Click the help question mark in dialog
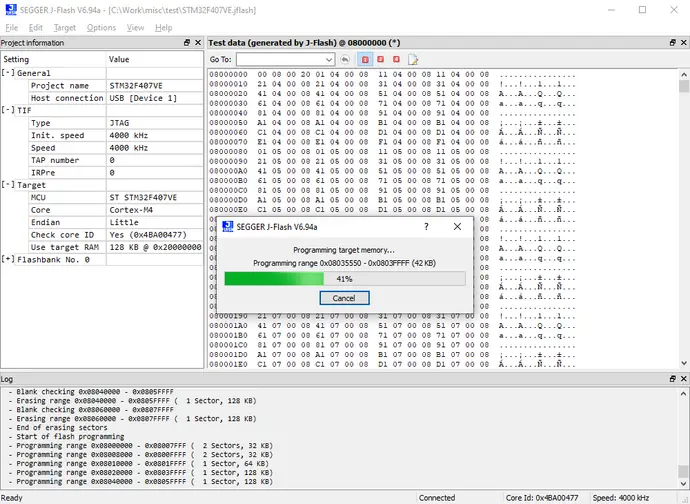Screen dimensions: 690x504 [427, 227]
